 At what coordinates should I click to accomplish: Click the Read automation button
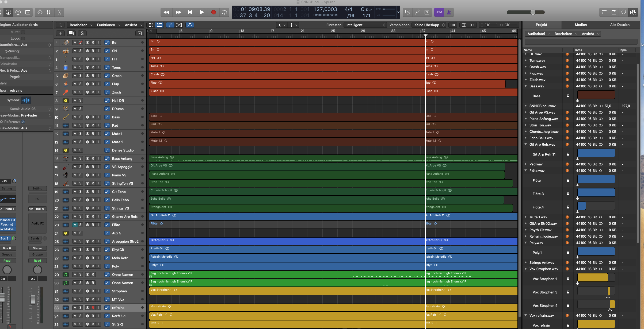click(x=7, y=261)
